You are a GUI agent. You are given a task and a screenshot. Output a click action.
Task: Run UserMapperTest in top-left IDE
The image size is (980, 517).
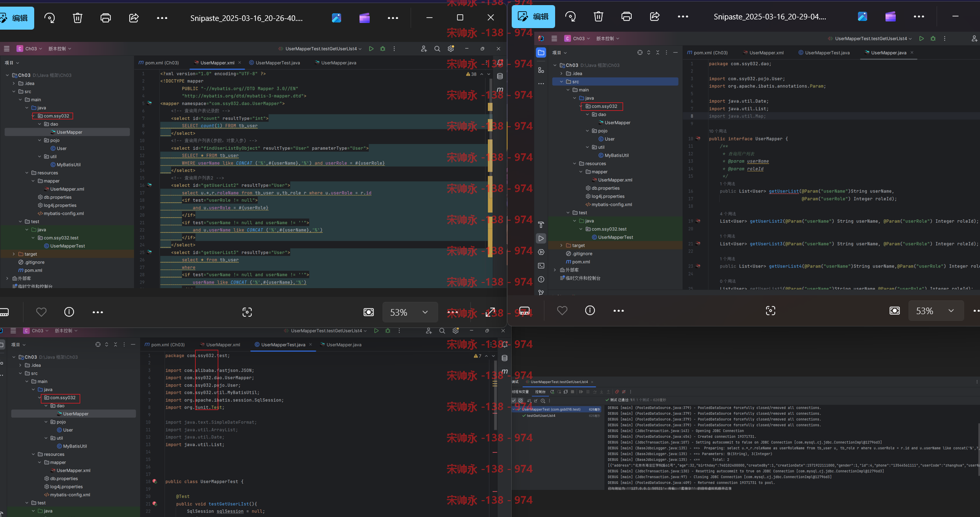pyautogui.click(x=371, y=49)
